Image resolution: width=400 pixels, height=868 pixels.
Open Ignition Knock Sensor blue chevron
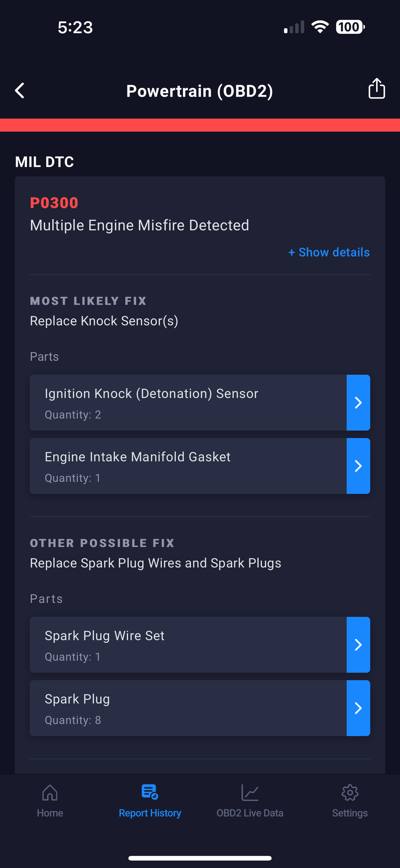click(358, 403)
